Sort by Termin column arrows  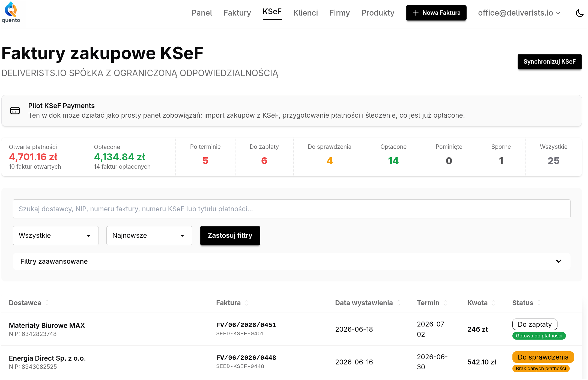tap(446, 303)
